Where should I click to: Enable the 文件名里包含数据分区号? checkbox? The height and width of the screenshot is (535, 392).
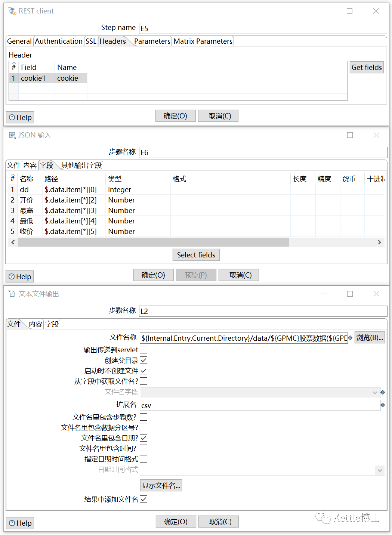click(x=143, y=427)
